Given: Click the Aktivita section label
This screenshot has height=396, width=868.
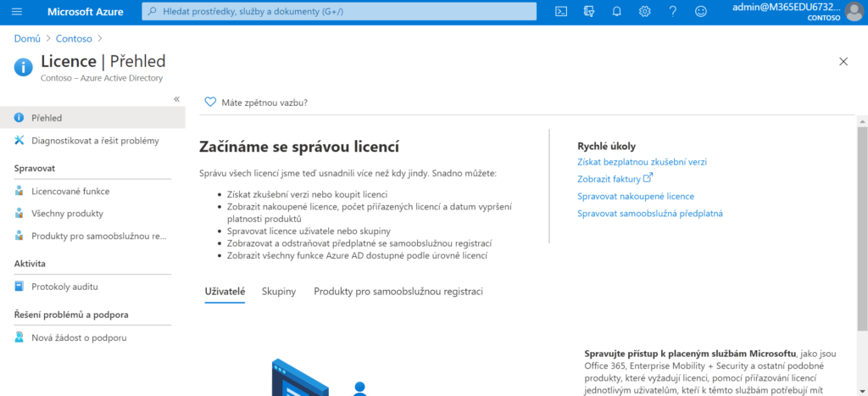Looking at the screenshot, I should (30, 264).
